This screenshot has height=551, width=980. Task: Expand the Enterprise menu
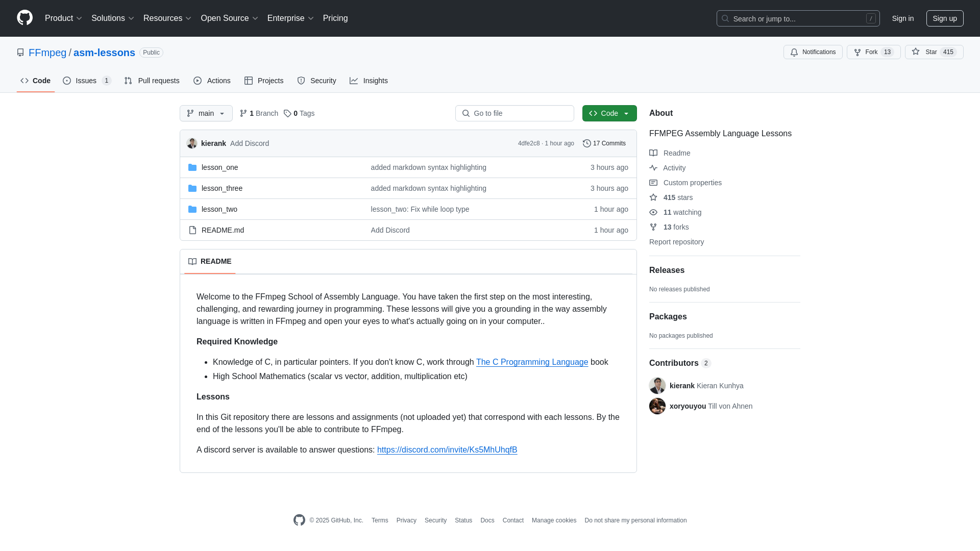click(290, 18)
